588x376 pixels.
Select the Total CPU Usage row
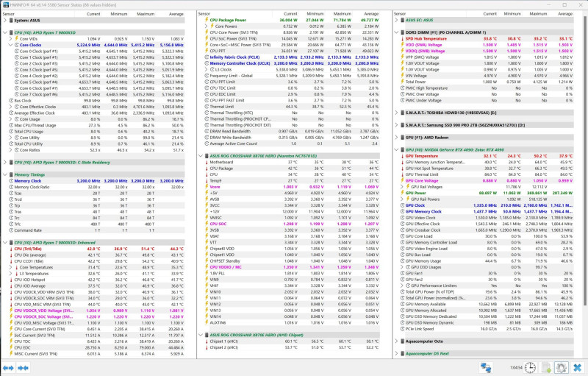(x=97, y=131)
